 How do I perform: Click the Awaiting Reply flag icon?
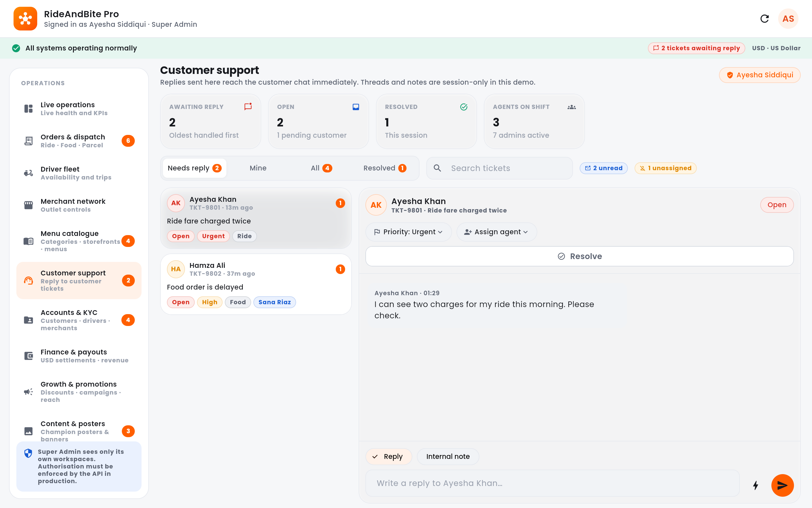pyautogui.click(x=248, y=106)
